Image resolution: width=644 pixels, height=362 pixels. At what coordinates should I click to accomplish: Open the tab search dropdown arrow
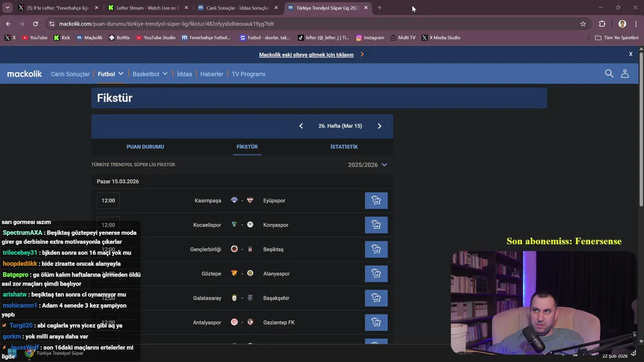[x=7, y=8]
